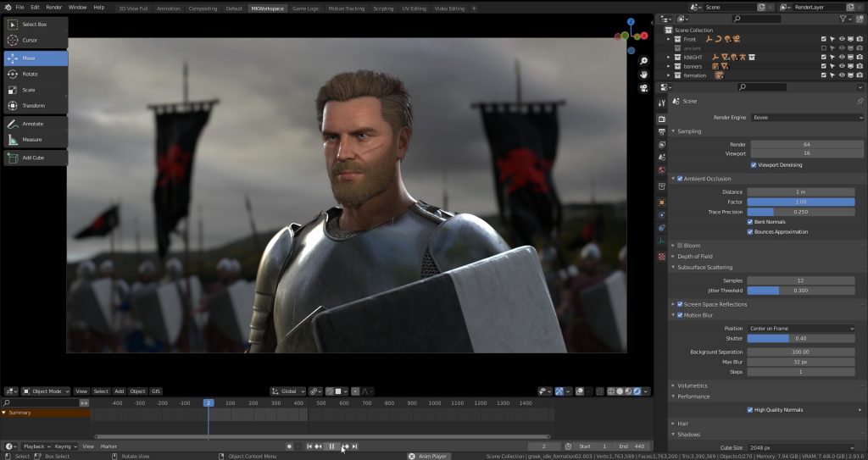The width and height of the screenshot is (868, 460).
Task: Enable the Bloom checkbox
Action: click(x=680, y=245)
